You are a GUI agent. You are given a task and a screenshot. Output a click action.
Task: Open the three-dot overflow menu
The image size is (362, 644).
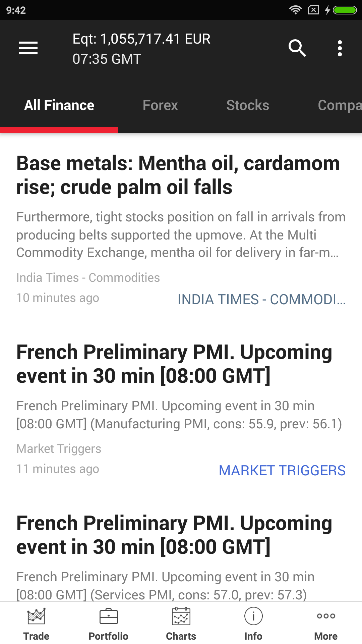coord(340,48)
